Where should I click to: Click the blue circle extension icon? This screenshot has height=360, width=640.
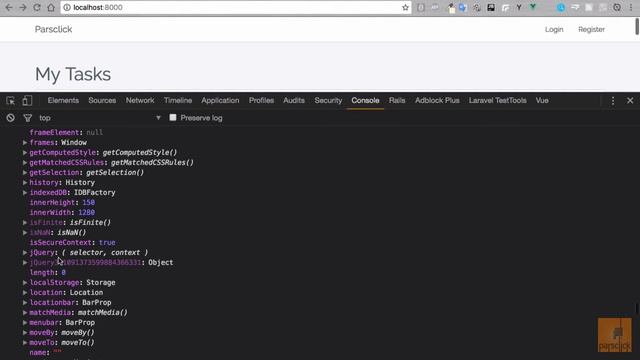[561, 7]
